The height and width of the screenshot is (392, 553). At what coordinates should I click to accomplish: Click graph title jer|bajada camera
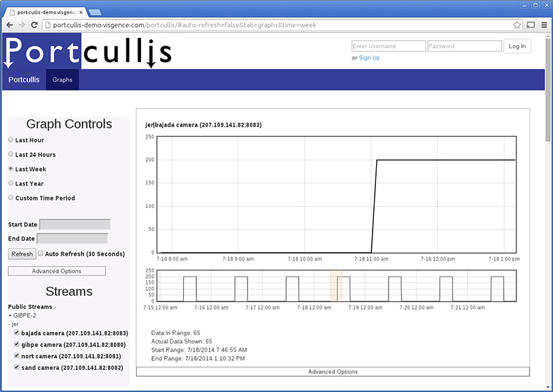tap(203, 125)
